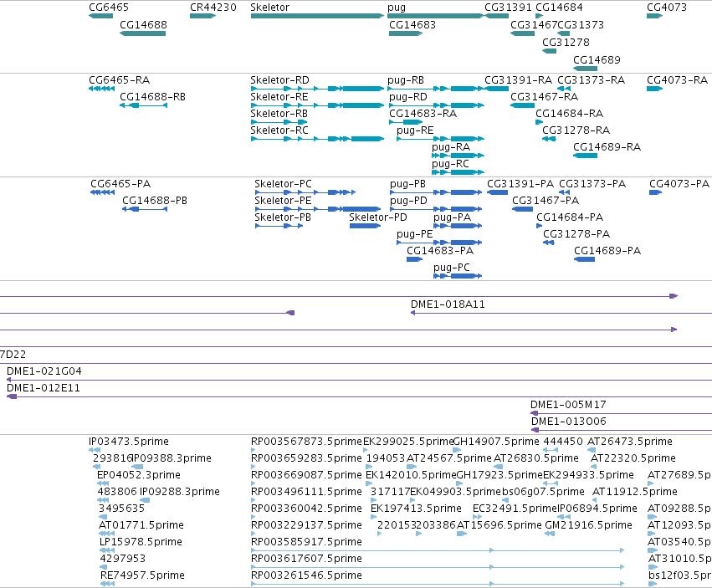Click transcript Skeletor-RE
712x588 pixels.
[279, 97]
